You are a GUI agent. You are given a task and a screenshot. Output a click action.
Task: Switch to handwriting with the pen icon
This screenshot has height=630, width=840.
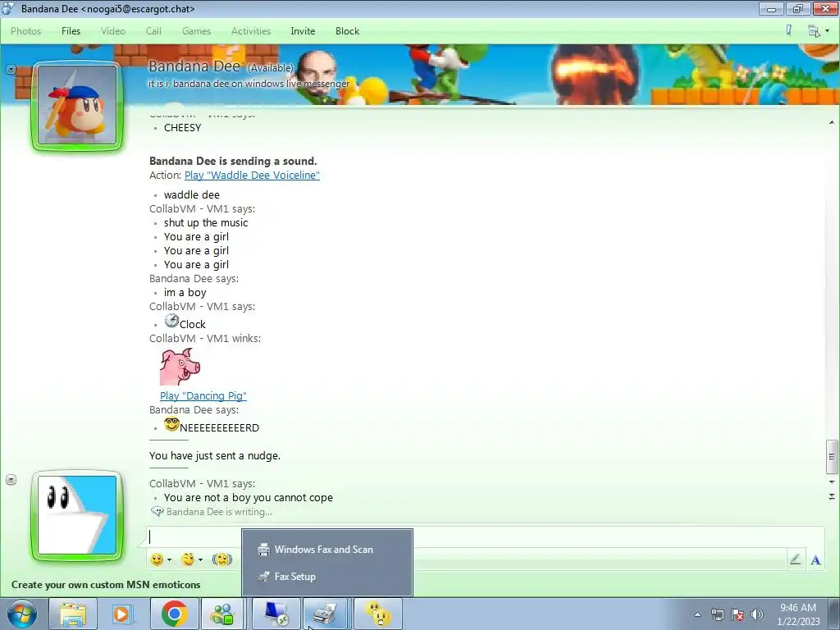coord(795,559)
